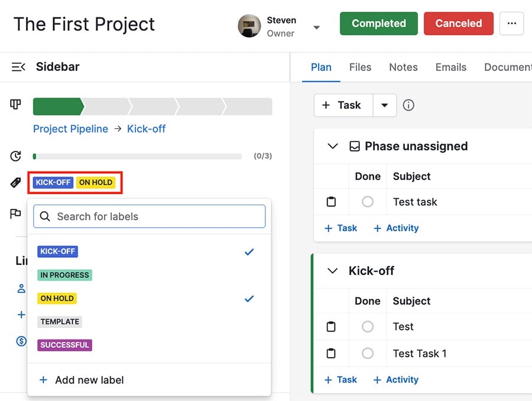The image size is (532, 401).
Task: Click the pipeline phases icon in sidebar
Action: (15, 104)
